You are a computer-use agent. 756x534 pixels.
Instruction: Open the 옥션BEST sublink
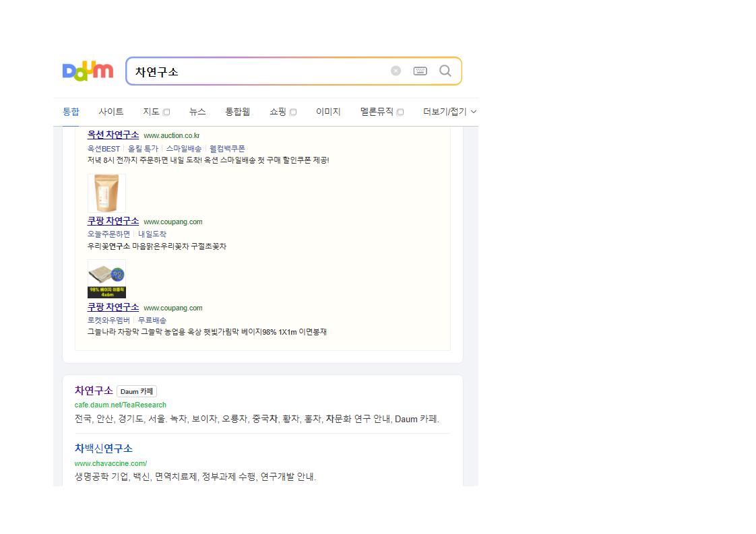tap(104, 148)
